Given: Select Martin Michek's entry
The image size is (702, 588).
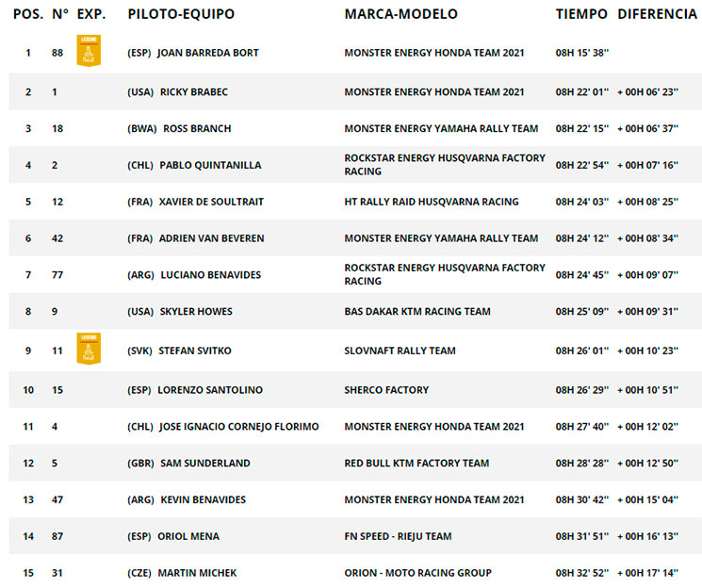Looking at the screenshot, I should pos(198,573).
